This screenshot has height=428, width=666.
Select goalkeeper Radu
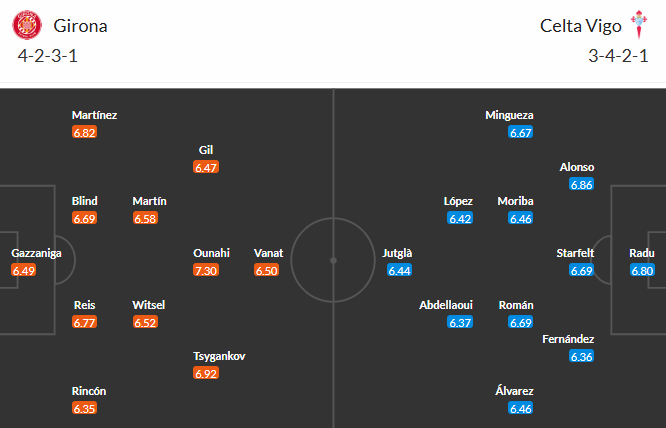(x=641, y=253)
